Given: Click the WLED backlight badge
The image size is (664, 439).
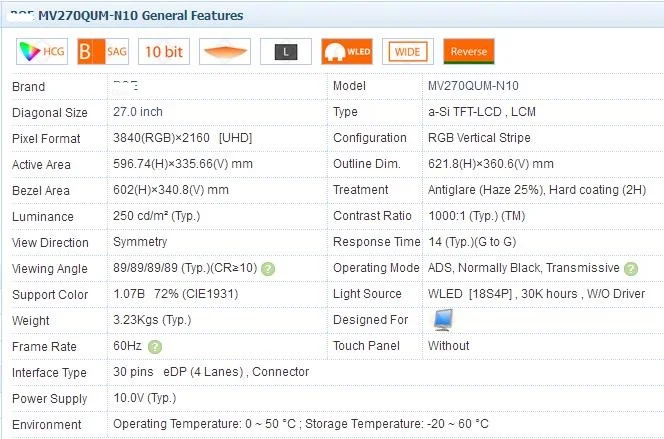Looking at the screenshot, I should [x=346, y=52].
